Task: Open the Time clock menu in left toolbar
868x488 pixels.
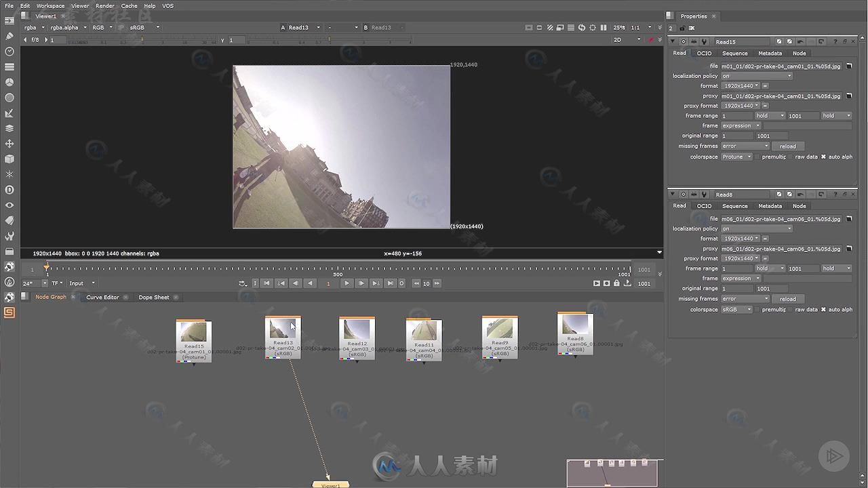Action: coord(9,52)
